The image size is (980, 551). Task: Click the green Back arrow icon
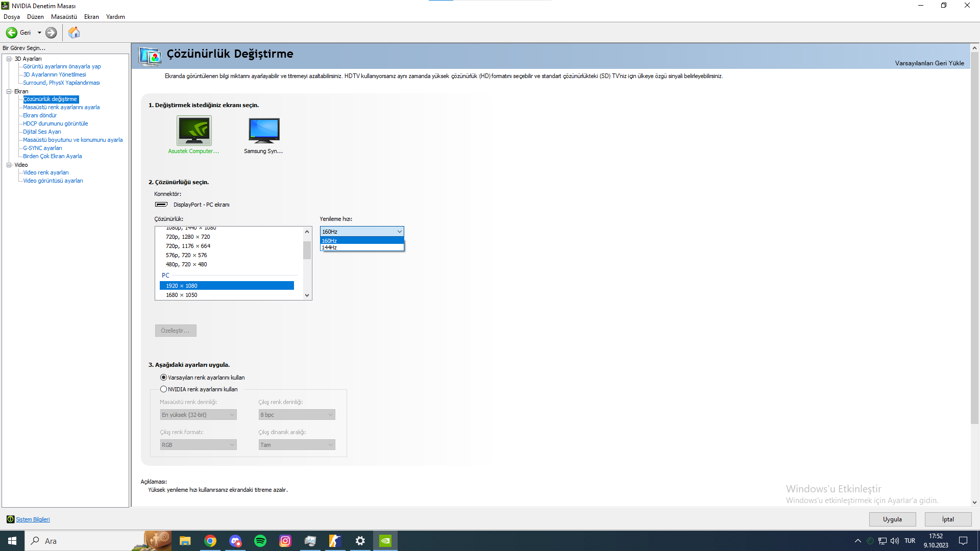pos(11,33)
